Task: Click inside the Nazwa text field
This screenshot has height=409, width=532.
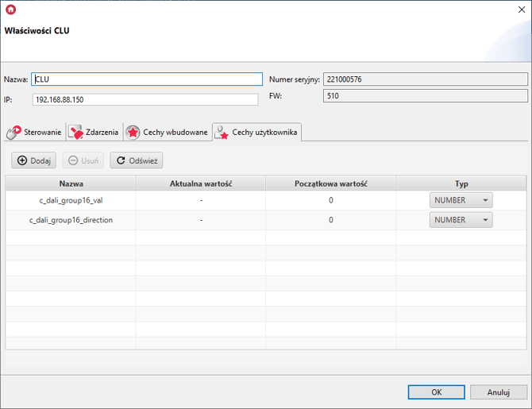Action: coord(146,79)
